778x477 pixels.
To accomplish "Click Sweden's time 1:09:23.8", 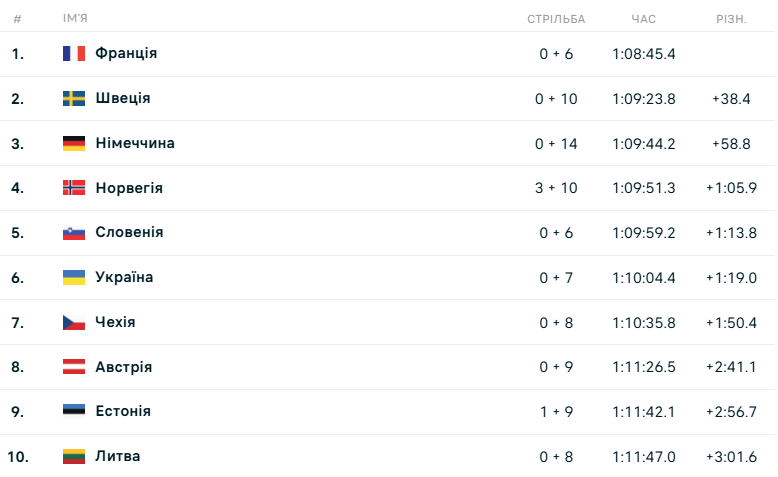I will click(x=644, y=99).
